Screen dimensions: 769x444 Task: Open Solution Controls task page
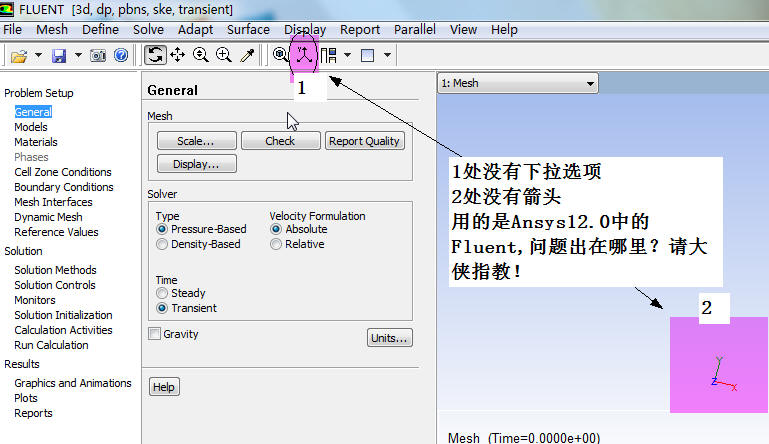tap(55, 285)
